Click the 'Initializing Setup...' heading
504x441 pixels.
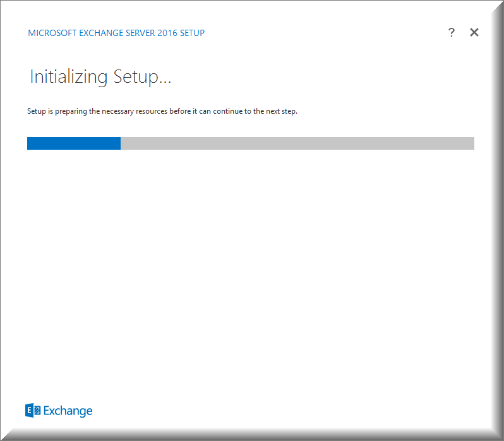tap(100, 77)
